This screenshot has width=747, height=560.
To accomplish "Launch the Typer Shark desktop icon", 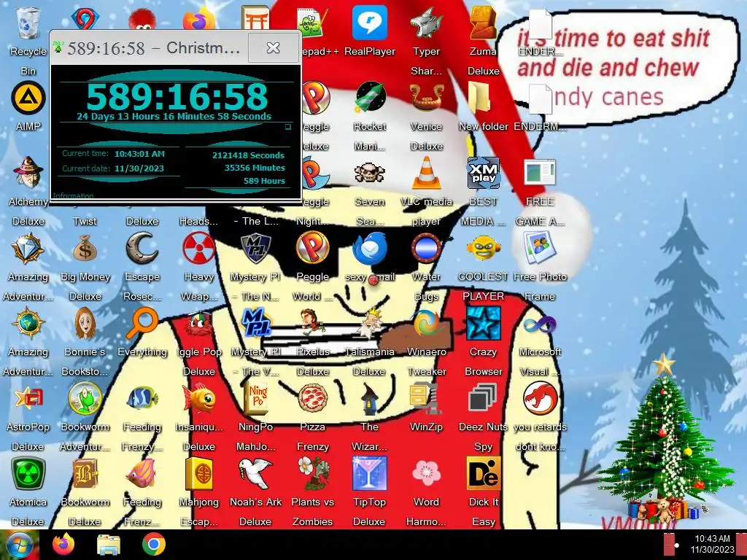I will point(426,24).
